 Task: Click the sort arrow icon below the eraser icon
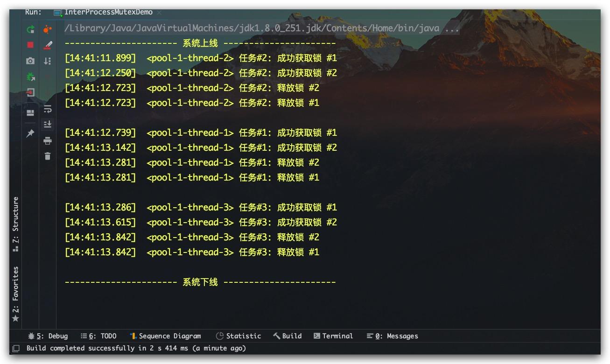click(x=47, y=61)
